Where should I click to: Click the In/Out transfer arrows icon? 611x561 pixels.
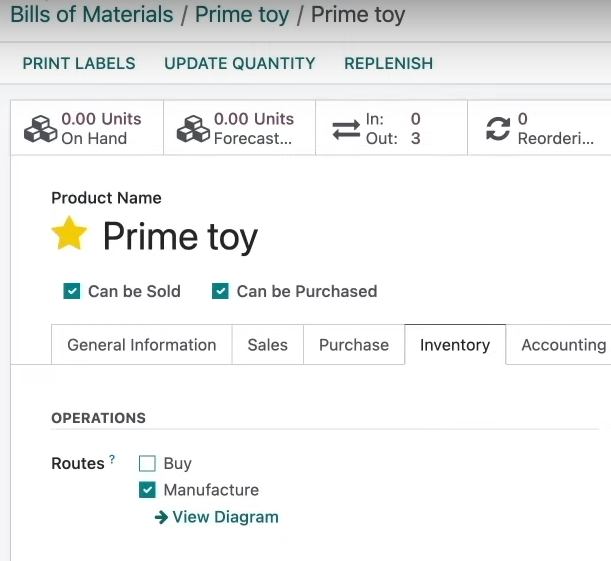coord(346,129)
